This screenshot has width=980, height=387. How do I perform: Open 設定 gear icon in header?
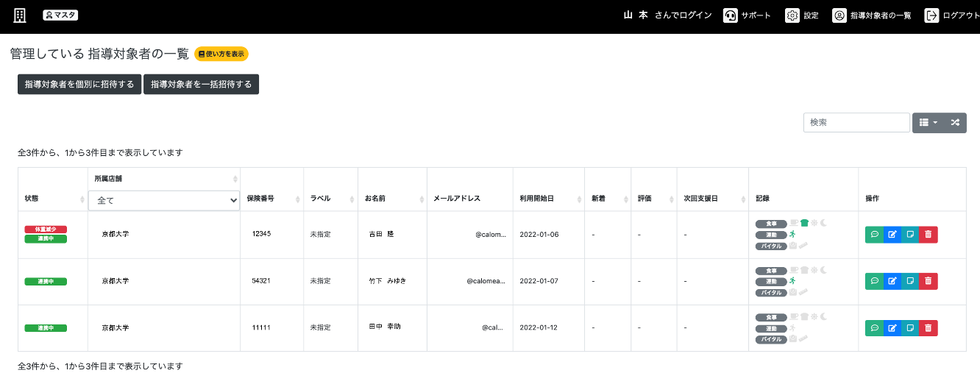[x=792, y=15]
